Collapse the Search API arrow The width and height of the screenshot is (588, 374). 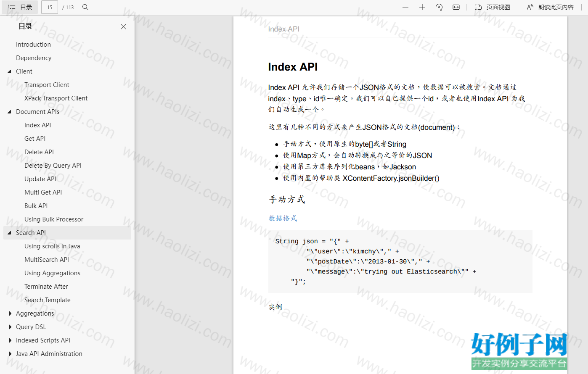tap(9, 233)
